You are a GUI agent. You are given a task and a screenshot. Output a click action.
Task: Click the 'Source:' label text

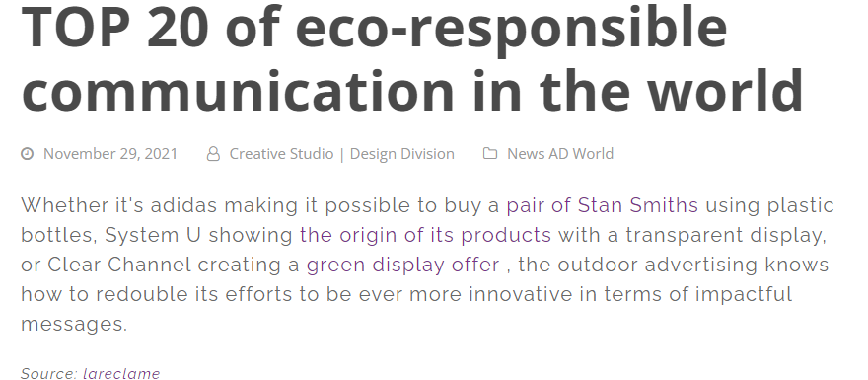(48, 374)
